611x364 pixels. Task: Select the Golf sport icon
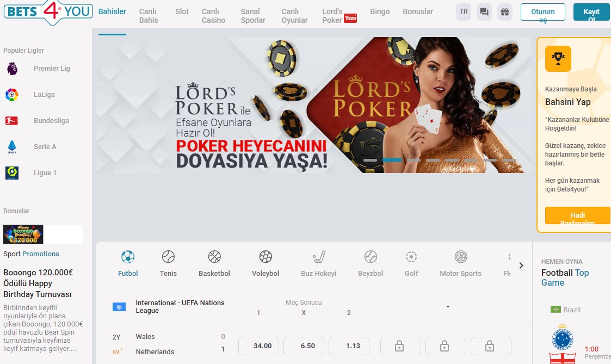(x=411, y=257)
